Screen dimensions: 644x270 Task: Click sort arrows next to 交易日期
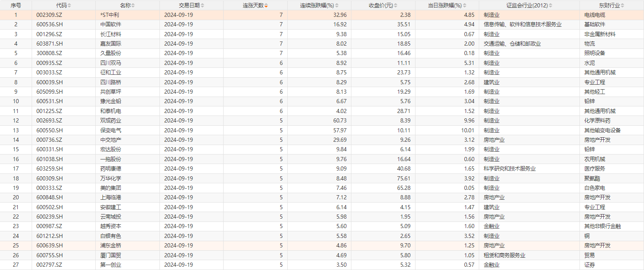point(202,6)
